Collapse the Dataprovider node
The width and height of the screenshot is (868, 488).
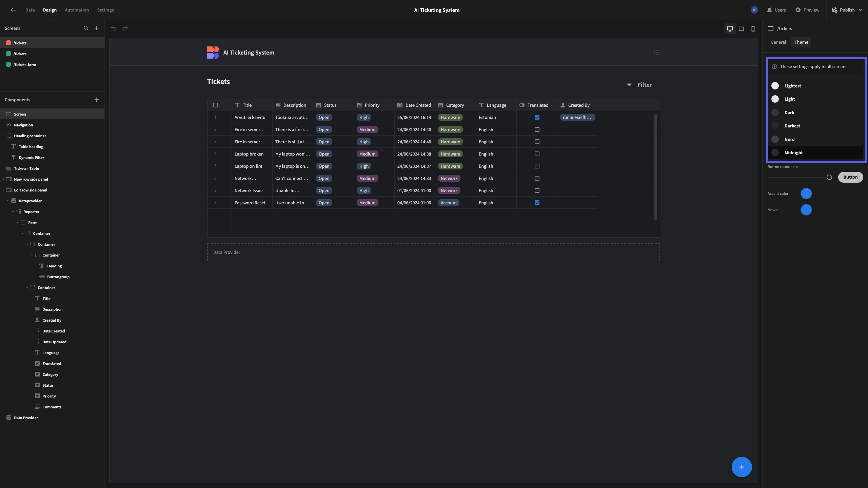click(x=8, y=201)
